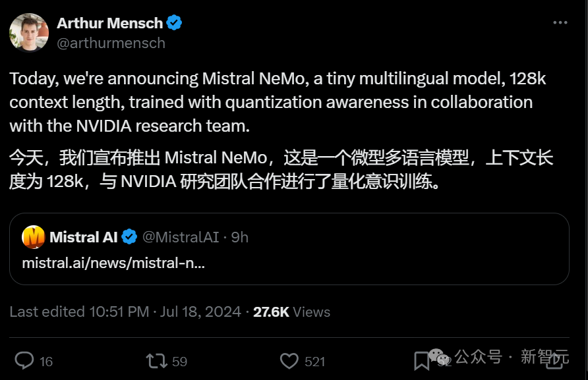Click the 521 likes count
This screenshot has height=380, width=588.
click(x=315, y=361)
